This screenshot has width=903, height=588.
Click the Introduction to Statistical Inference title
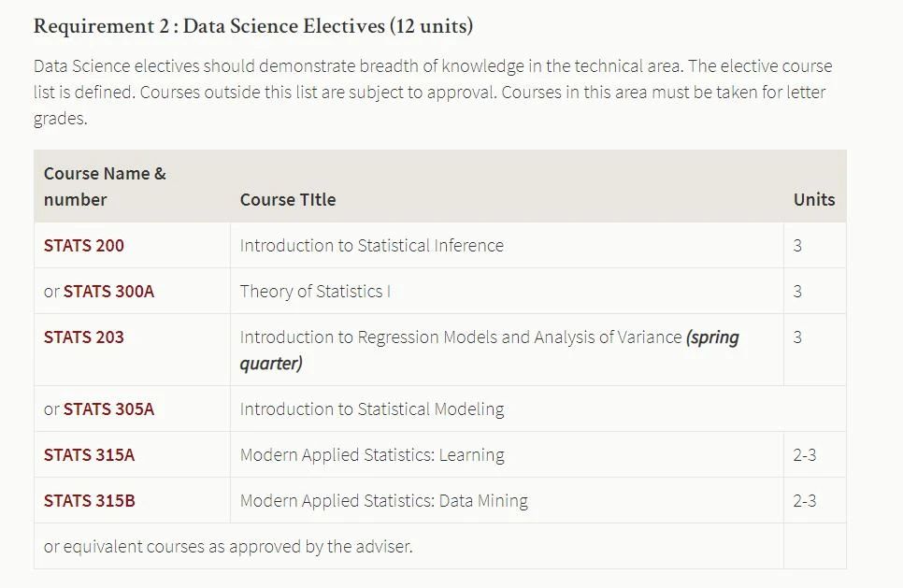click(x=372, y=245)
